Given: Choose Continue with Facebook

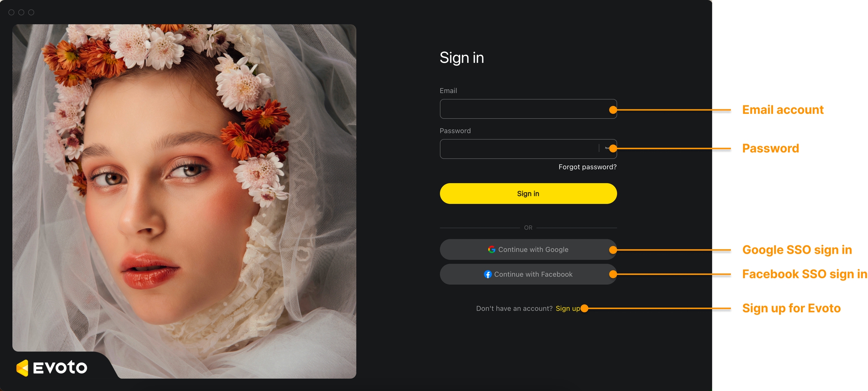Looking at the screenshot, I should tap(528, 274).
